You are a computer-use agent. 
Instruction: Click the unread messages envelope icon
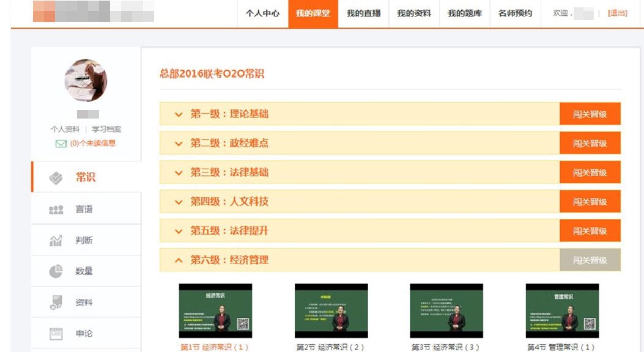61,144
